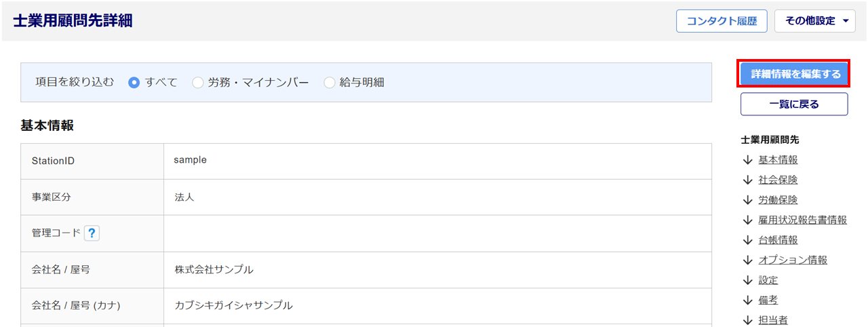Jump to the 社会保険 section link

coord(778,180)
